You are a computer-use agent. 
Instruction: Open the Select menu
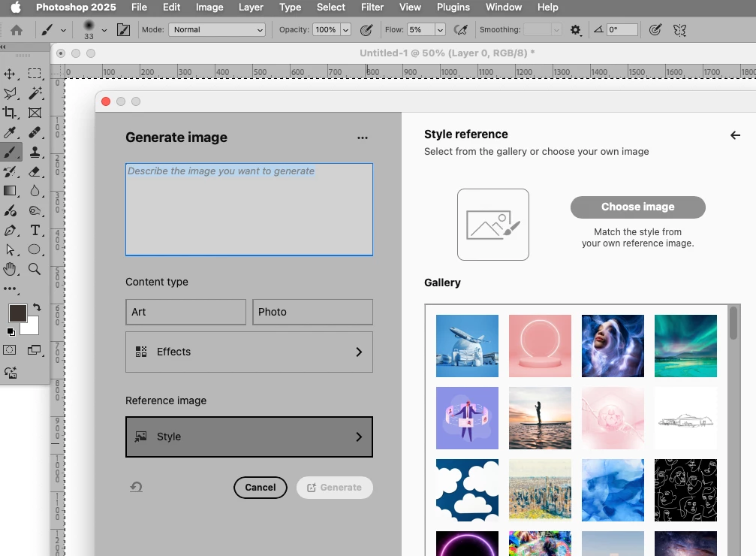pyautogui.click(x=331, y=8)
